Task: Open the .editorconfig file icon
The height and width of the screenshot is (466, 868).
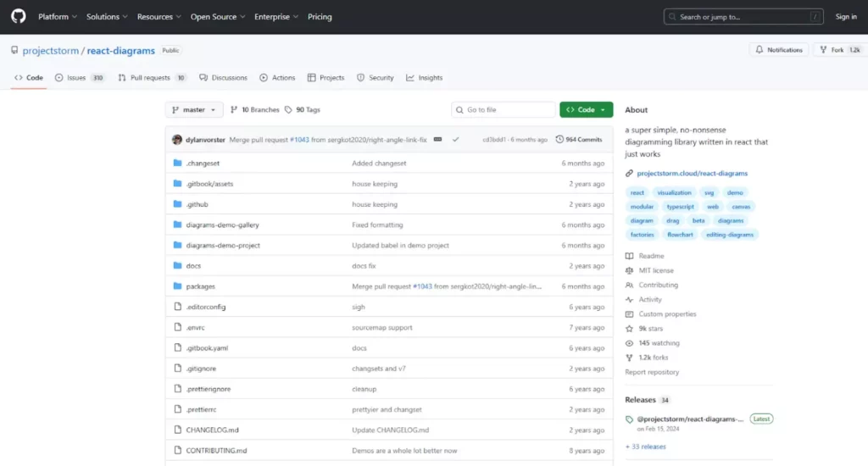Action: 177,307
